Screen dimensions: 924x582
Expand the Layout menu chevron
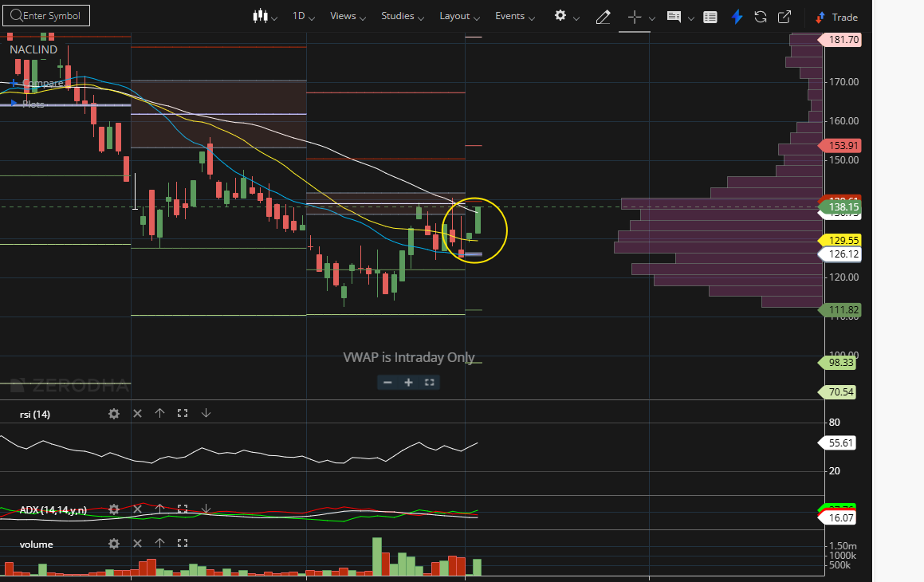(x=477, y=18)
